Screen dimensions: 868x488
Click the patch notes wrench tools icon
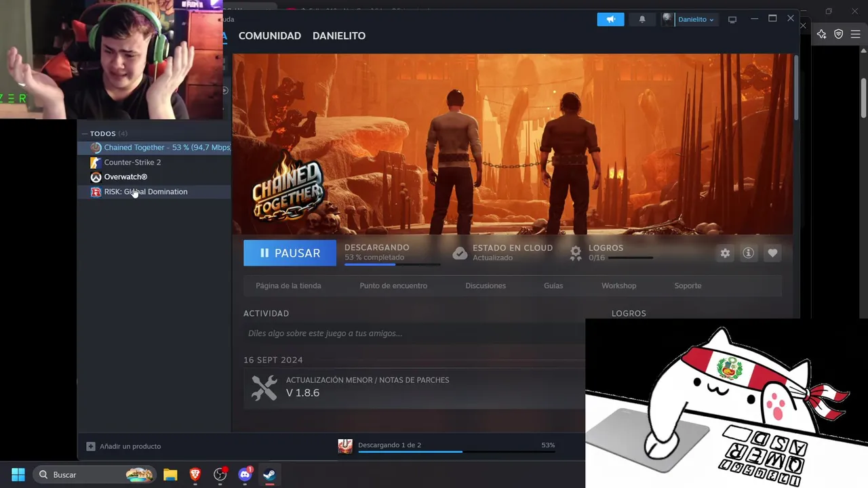click(264, 388)
